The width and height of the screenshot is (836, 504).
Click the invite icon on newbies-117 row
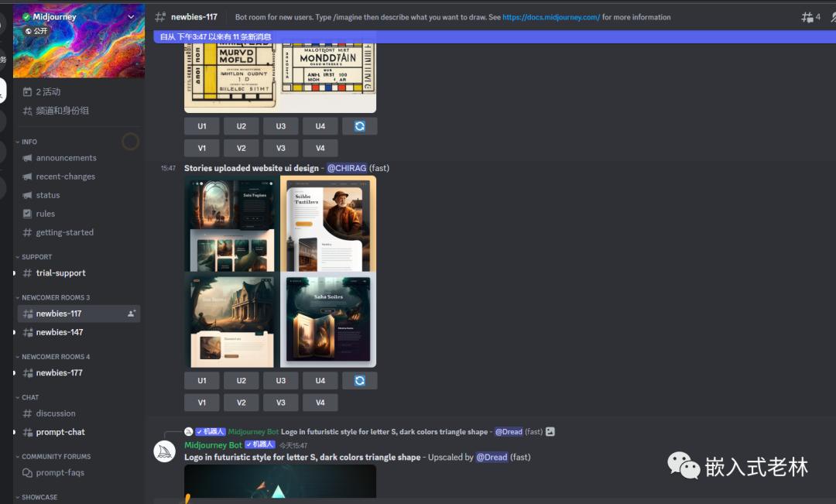(131, 314)
